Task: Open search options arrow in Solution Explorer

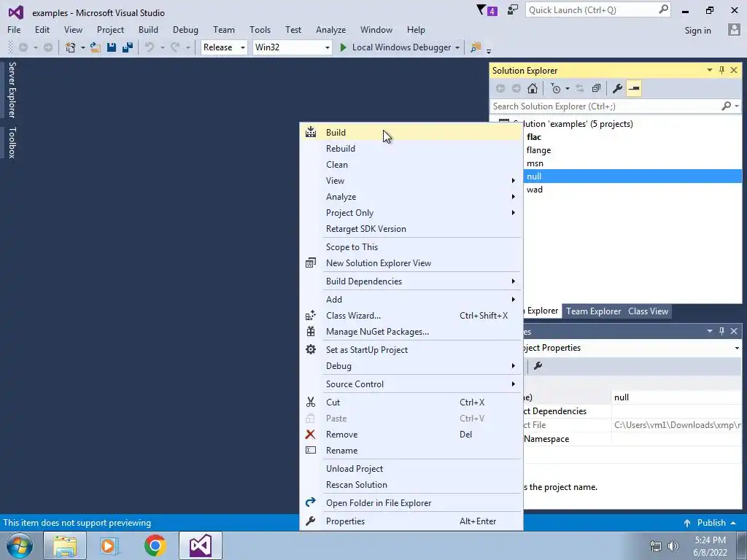Action: click(737, 106)
